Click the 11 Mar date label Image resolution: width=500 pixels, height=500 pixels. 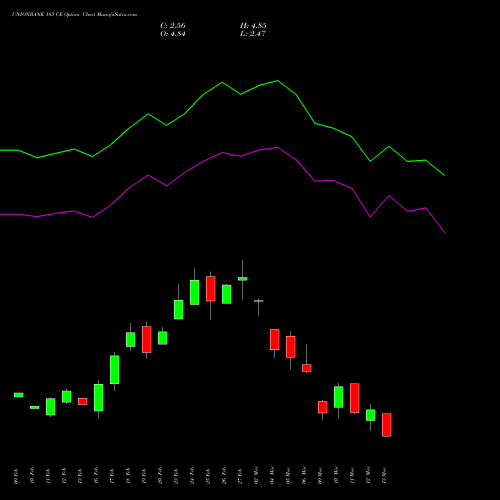pyautogui.click(x=352, y=475)
